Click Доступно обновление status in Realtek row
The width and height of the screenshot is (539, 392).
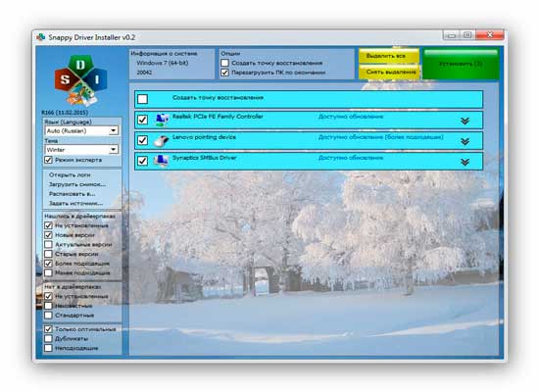[351, 117]
